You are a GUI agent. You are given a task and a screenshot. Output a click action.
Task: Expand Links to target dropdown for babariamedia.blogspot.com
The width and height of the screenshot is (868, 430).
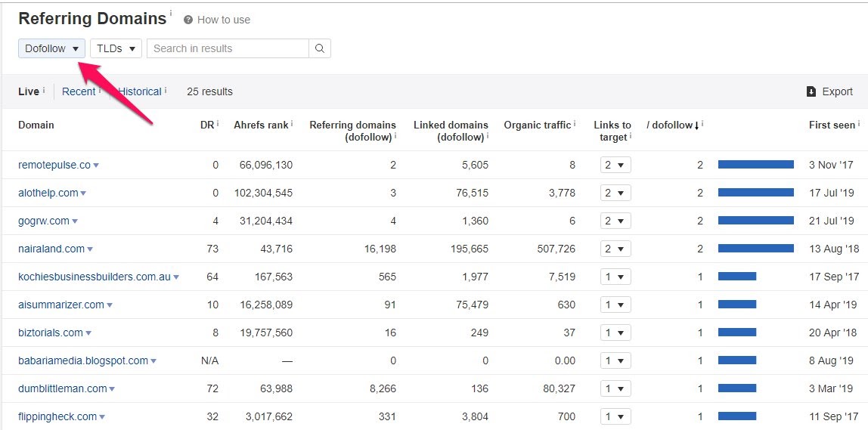coord(615,360)
